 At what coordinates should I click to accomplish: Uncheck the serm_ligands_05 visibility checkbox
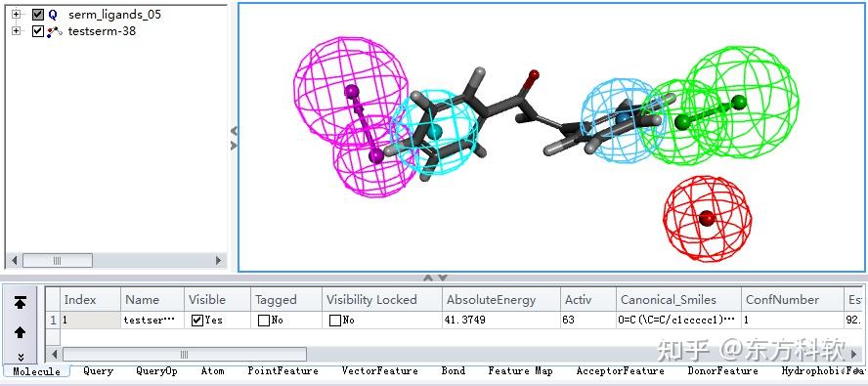[x=38, y=15]
